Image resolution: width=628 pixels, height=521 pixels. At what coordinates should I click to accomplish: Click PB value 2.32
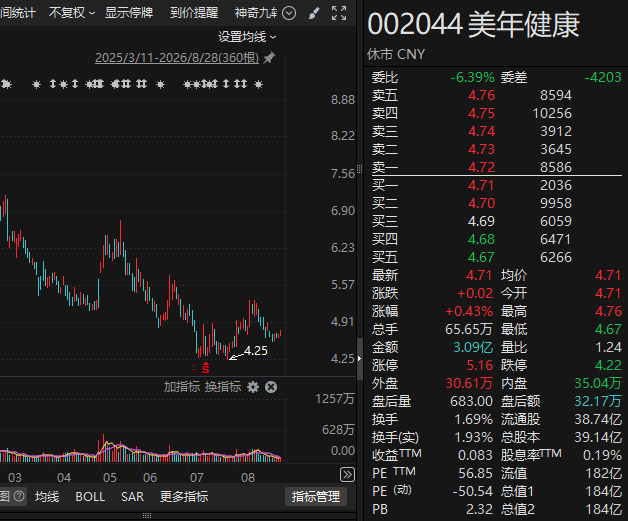[x=479, y=509]
